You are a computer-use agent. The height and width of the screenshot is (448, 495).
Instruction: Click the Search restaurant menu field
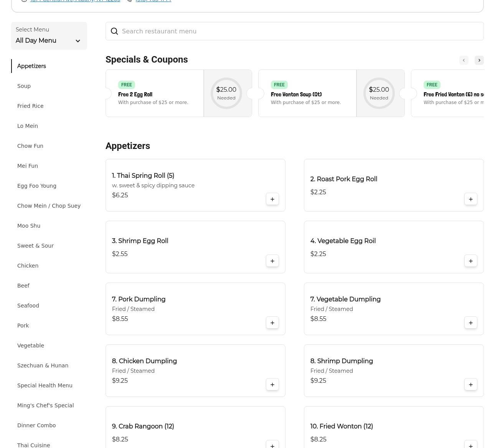coord(294,31)
